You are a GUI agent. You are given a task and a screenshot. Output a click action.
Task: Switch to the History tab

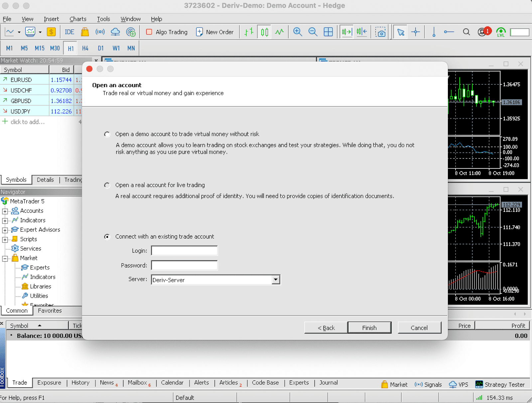pyautogui.click(x=80, y=383)
